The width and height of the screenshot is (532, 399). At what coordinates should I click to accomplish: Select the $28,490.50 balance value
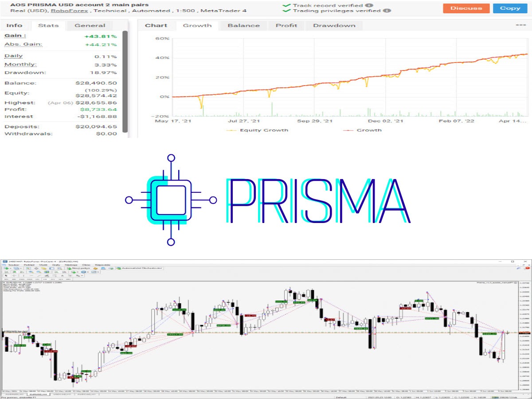96,83
